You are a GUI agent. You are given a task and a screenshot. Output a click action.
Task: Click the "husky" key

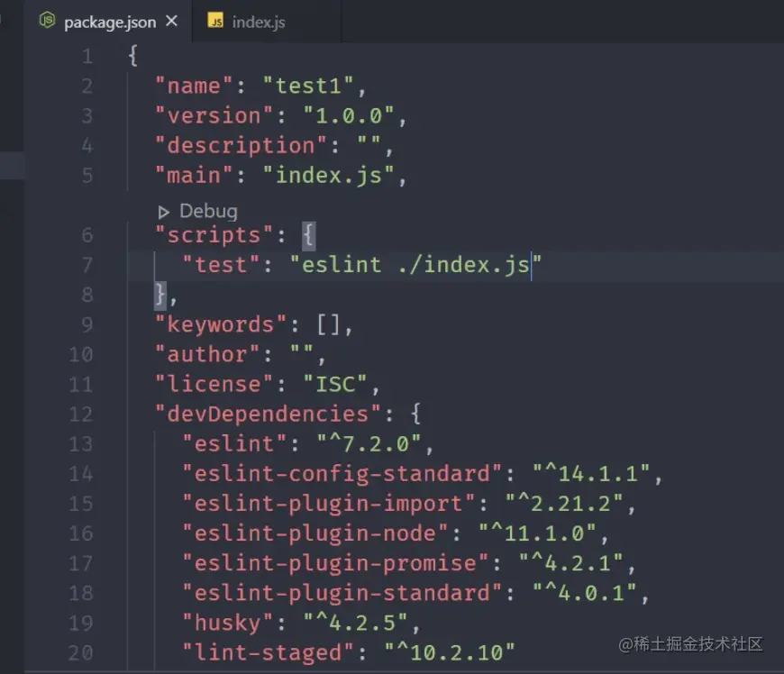point(227,623)
